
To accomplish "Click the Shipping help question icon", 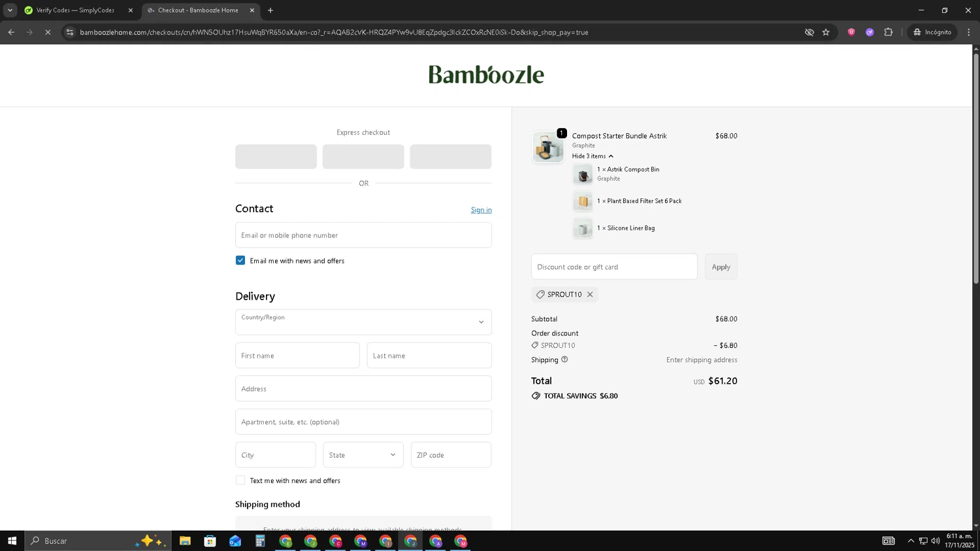I will (564, 360).
